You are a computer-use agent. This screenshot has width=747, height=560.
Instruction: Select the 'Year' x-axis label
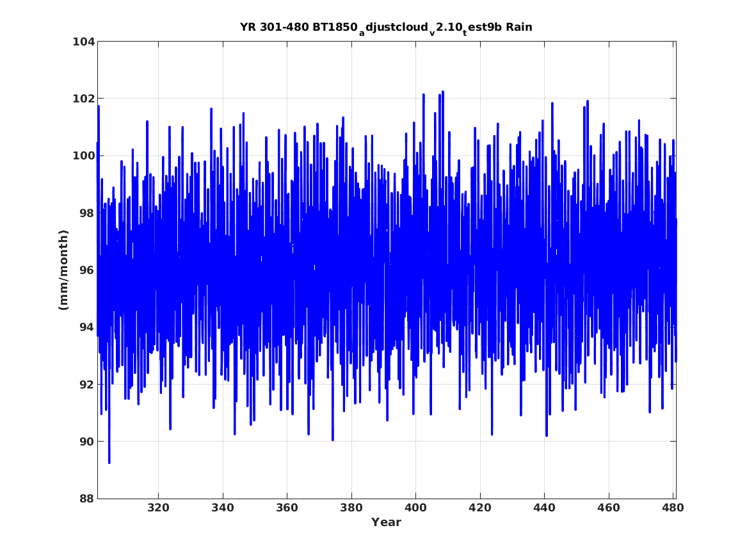386,522
